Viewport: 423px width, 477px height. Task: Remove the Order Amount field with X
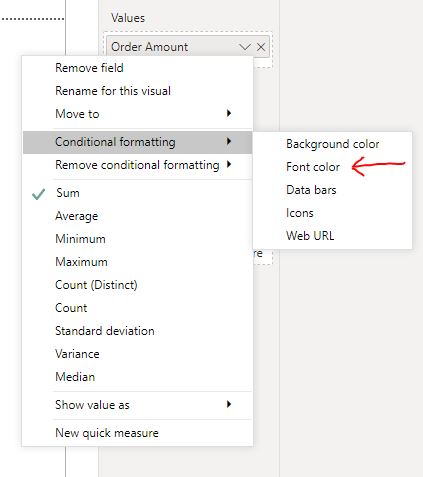point(261,47)
